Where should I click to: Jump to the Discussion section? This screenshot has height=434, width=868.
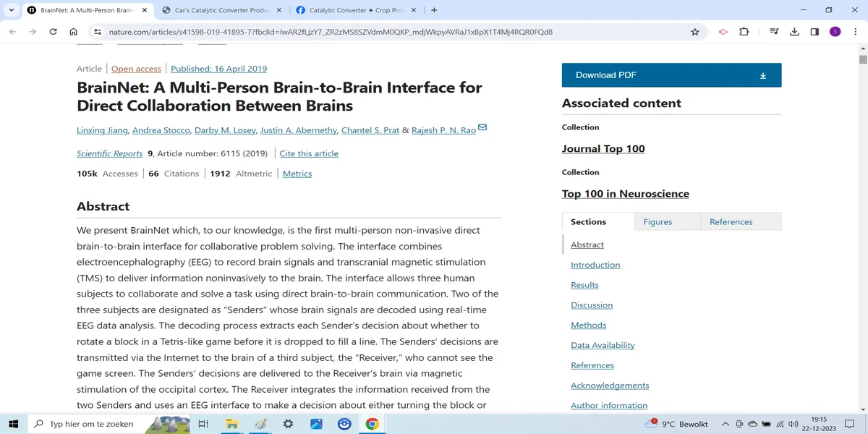[592, 305]
